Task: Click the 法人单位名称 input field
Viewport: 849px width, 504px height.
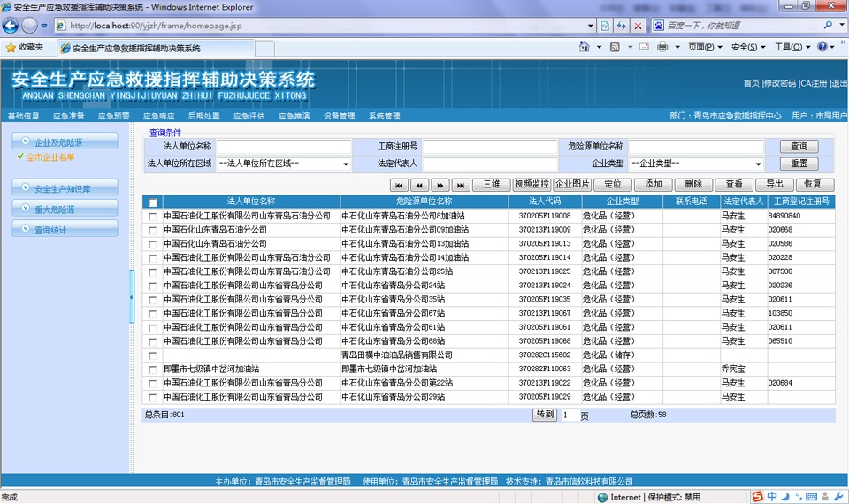Action: (x=284, y=147)
